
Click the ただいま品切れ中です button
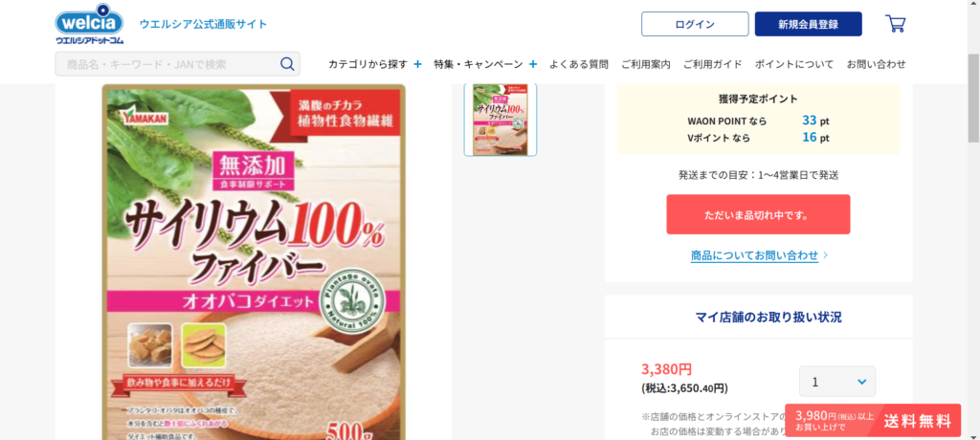758,214
